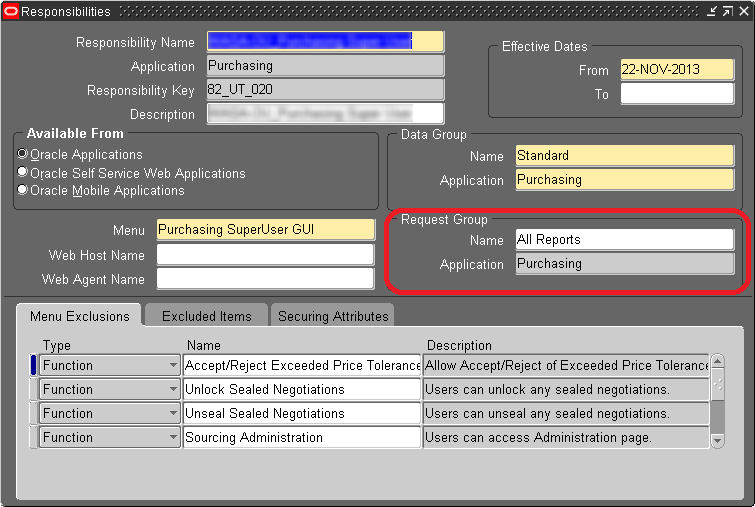This screenshot has height=507, width=755.
Task: Click the Effective Dates To field
Action: (x=677, y=93)
